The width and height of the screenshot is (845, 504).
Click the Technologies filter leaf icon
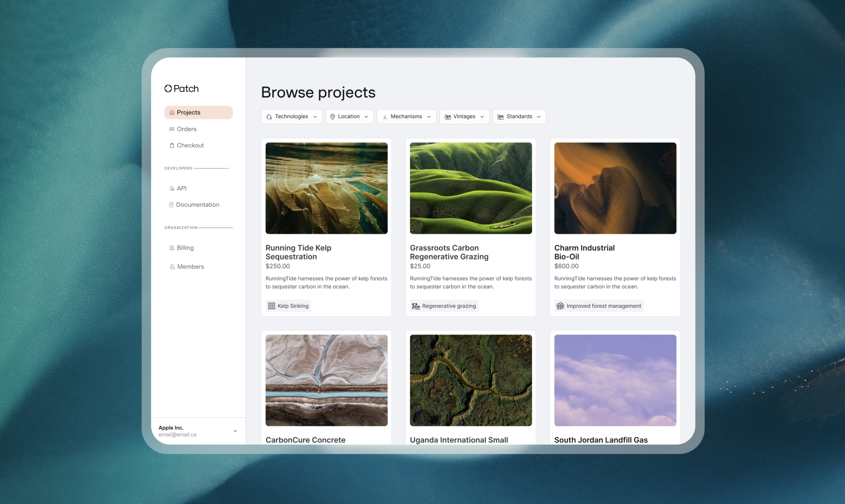tap(269, 117)
